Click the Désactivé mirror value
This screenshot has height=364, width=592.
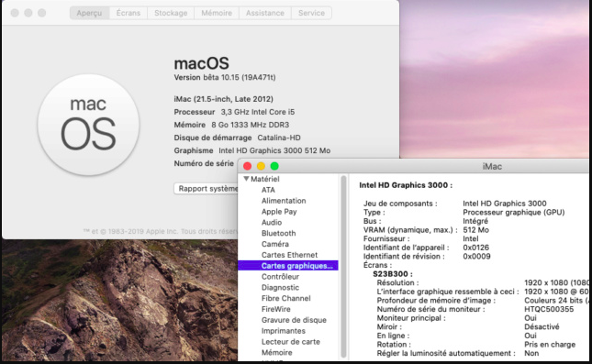(x=542, y=326)
